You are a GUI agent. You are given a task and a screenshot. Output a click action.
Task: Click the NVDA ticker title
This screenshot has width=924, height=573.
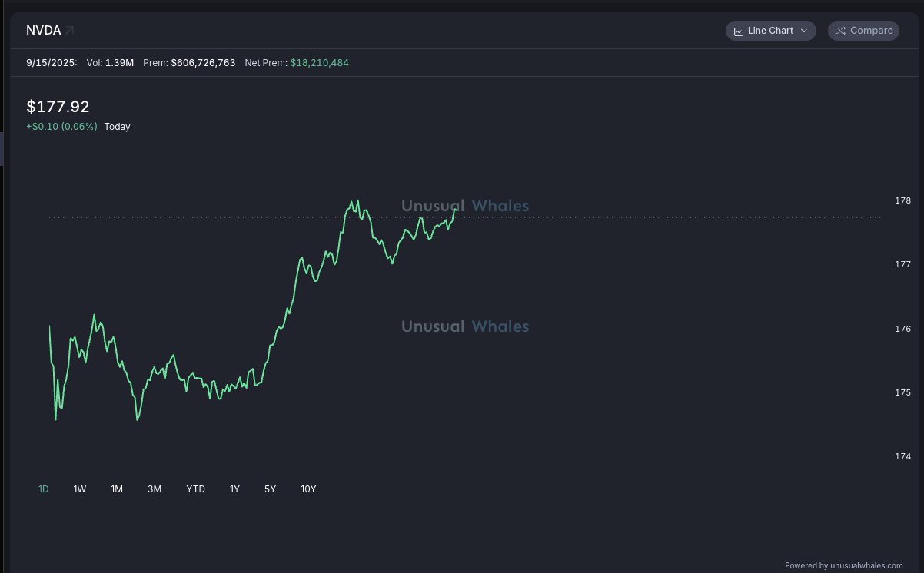43,30
